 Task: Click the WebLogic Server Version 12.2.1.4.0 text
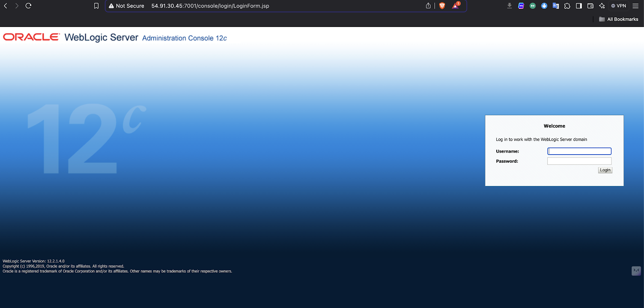click(x=33, y=261)
